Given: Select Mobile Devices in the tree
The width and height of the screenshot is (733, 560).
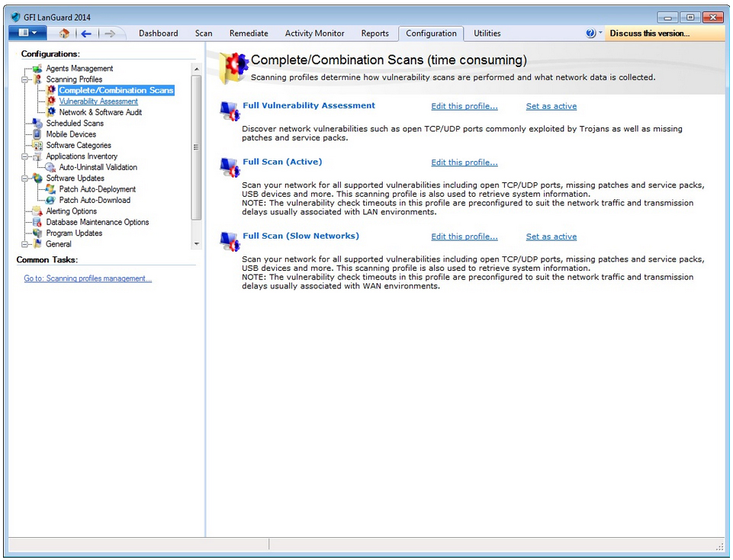Looking at the screenshot, I should pyautogui.click(x=71, y=134).
